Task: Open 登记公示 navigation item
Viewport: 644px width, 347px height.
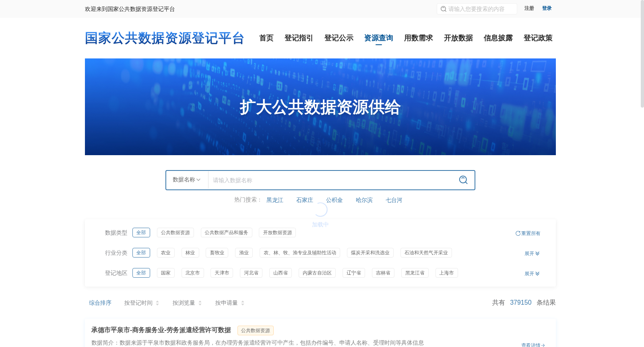Action: tap(339, 38)
